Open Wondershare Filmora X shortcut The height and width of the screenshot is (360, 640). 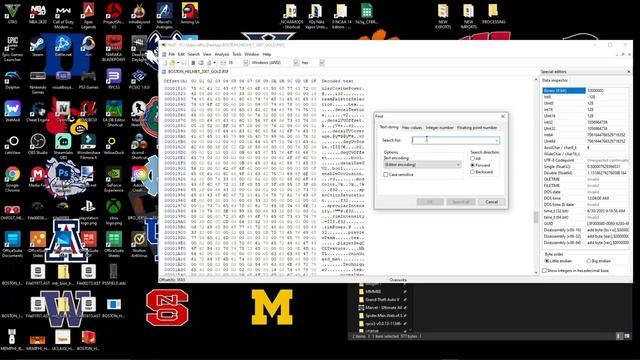click(89, 147)
